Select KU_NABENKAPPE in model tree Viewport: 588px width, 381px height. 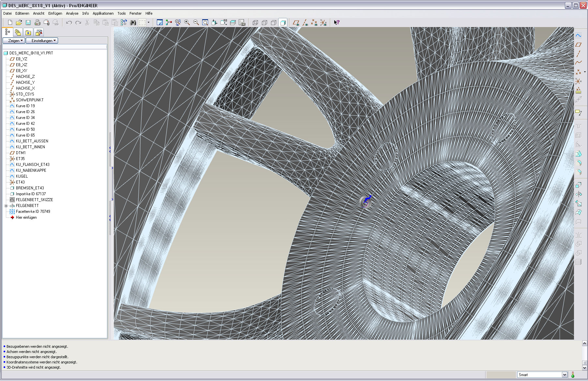coord(31,170)
